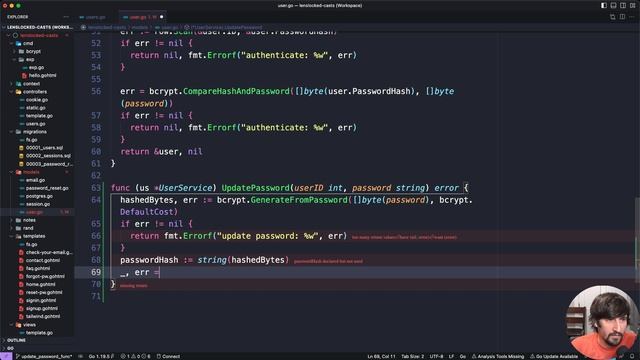Switch to the users.go editor tab
640x360 pixels.
pyautogui.click(x=92, y=17)
